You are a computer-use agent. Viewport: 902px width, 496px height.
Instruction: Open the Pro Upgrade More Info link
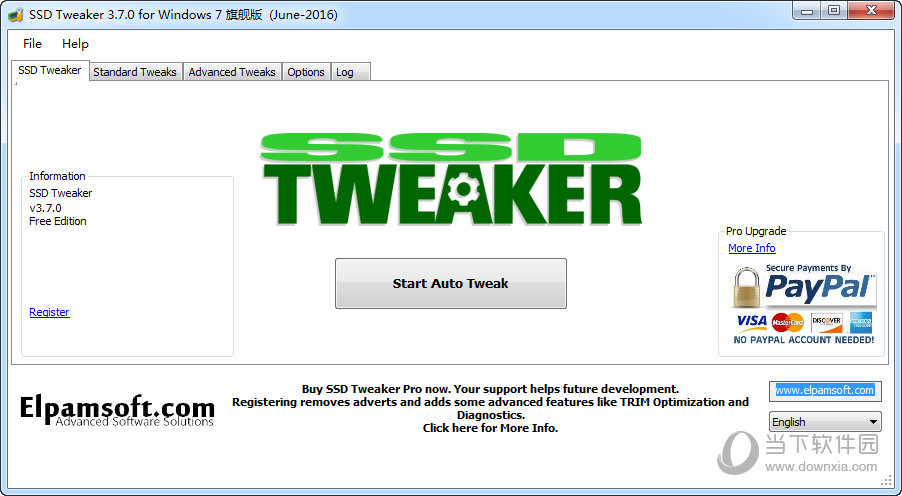tap(751, 248)
